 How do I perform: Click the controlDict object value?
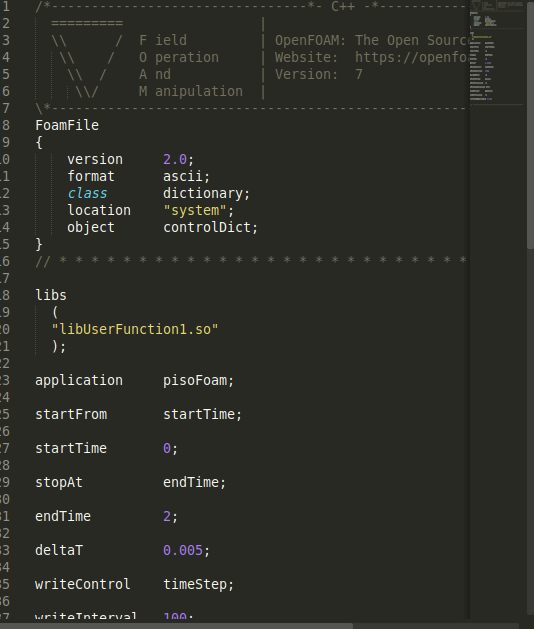[207, 227]
